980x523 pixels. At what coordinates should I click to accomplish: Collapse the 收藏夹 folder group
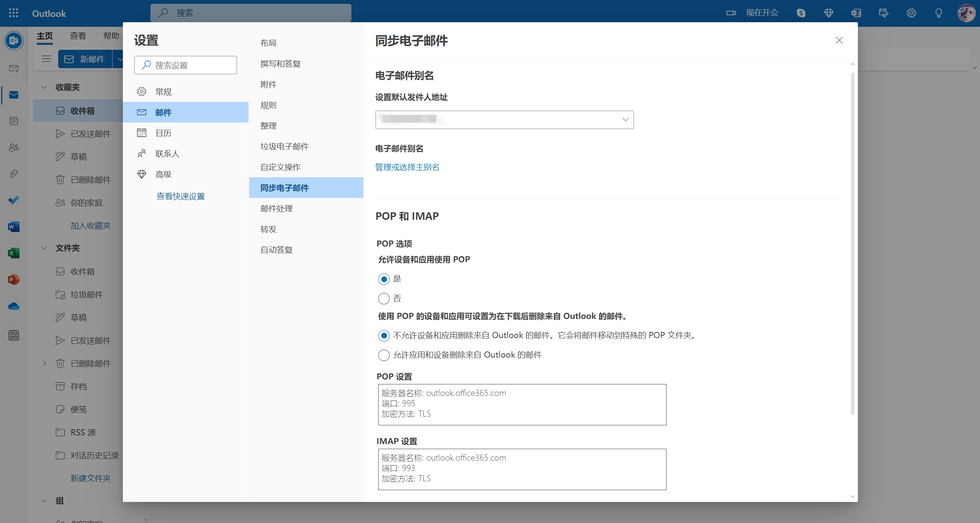point(44,87)
